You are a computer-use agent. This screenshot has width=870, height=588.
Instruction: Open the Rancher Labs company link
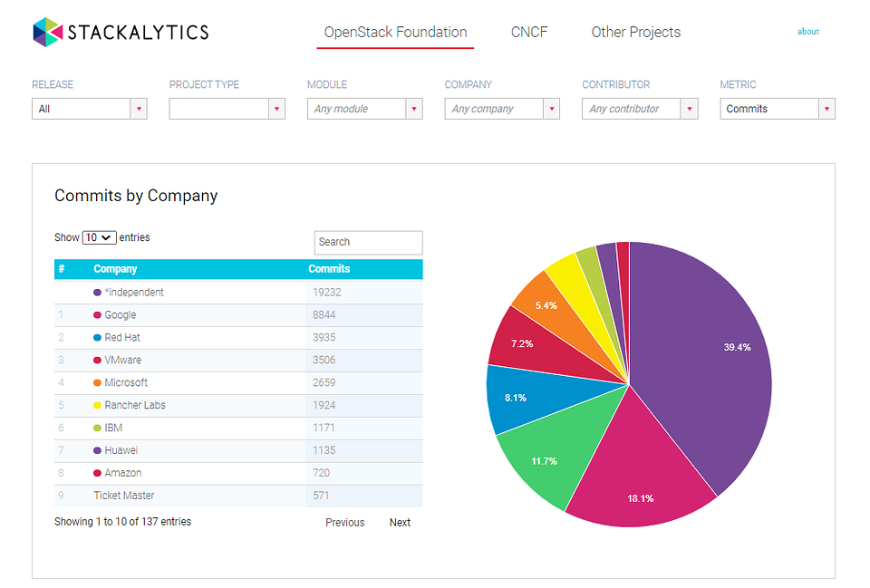(135, 406)
